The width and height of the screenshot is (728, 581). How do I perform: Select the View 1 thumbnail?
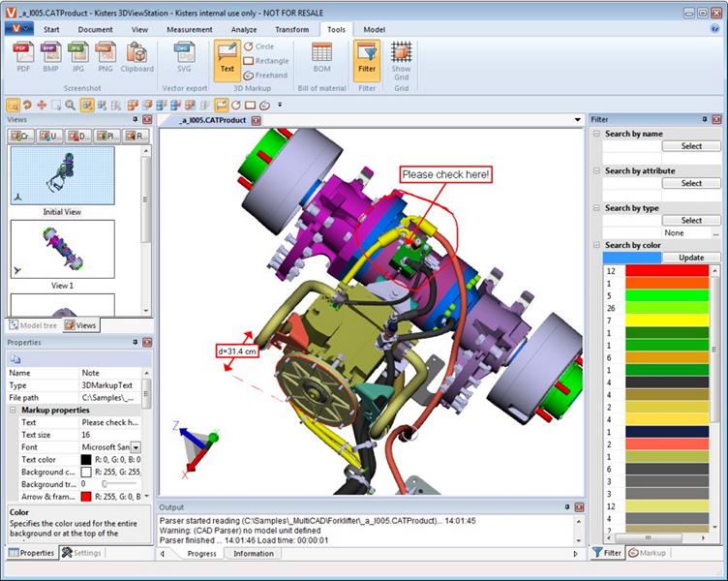pos(63,249)
